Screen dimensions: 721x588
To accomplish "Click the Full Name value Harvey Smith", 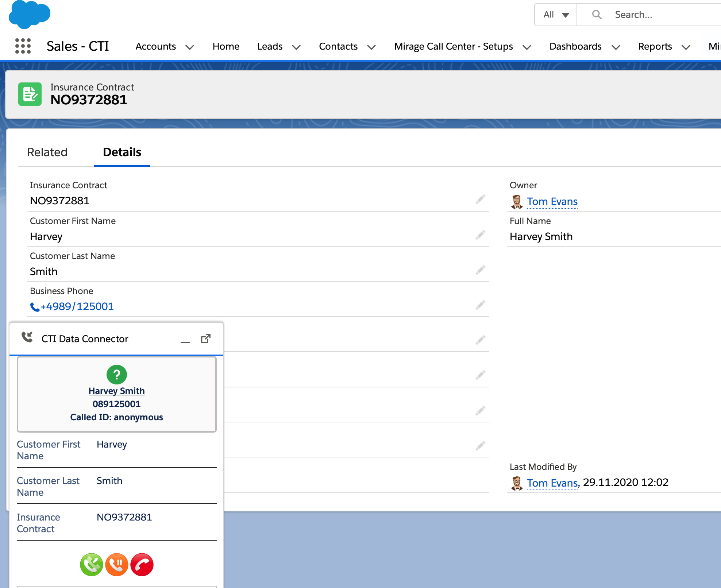I will pos(541,237).
